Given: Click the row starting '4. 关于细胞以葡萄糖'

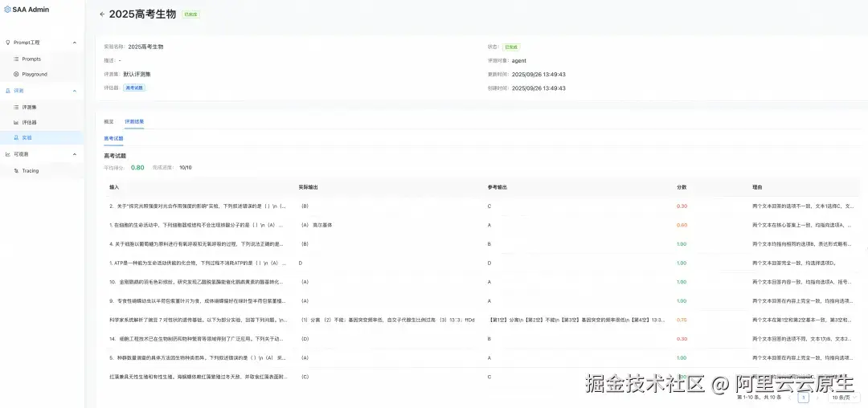Looking at the screenshot, I should point(481,244).
